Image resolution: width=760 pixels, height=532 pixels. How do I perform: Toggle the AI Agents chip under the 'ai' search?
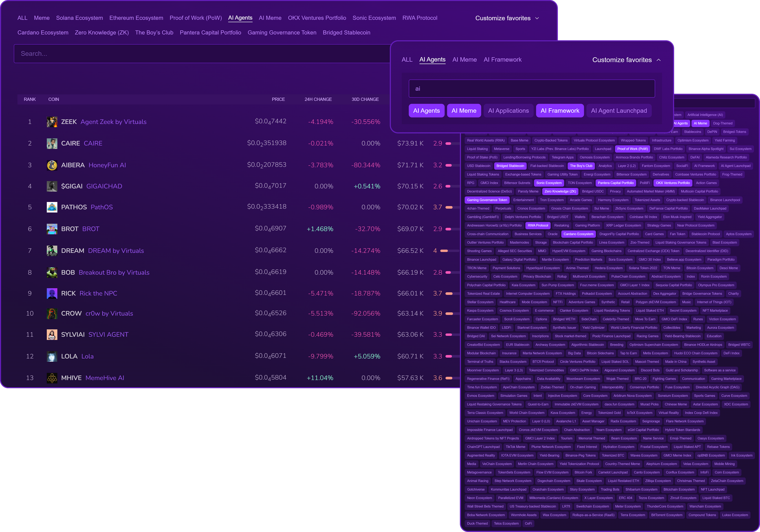(426, 111)
